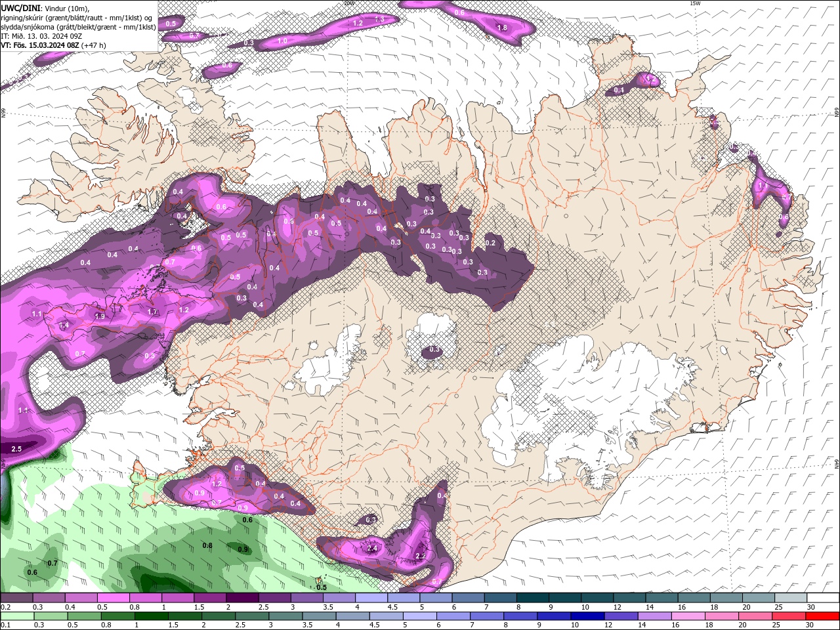840x630 pixels.
Task: Click the black 0.7 rain label over green area
Action: tap(53, 563)
